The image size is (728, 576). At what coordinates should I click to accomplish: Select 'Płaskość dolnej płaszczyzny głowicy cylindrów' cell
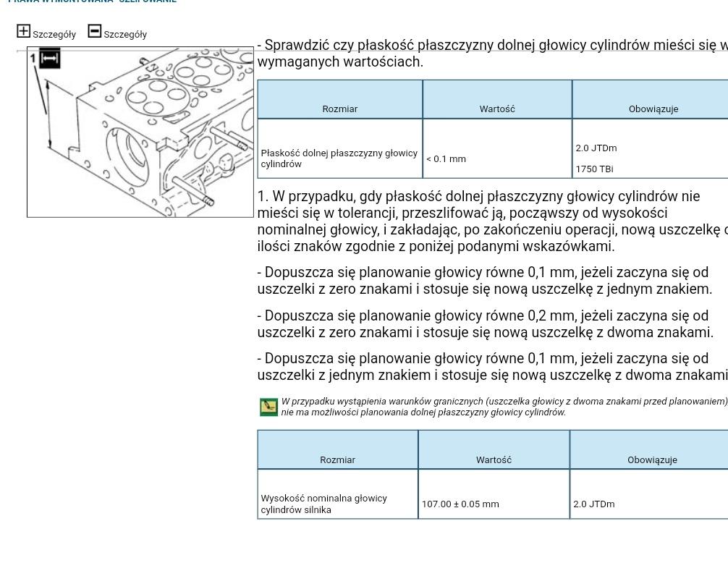tap(340, 148)
